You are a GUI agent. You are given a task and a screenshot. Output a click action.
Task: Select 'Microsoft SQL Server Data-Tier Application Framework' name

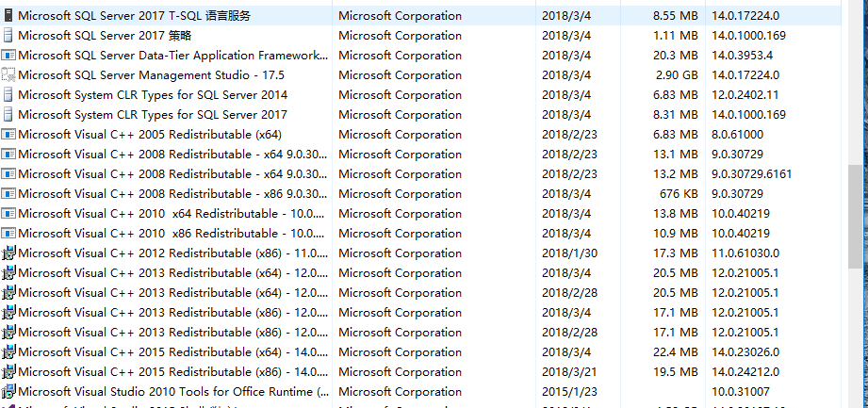coord(173,56)
